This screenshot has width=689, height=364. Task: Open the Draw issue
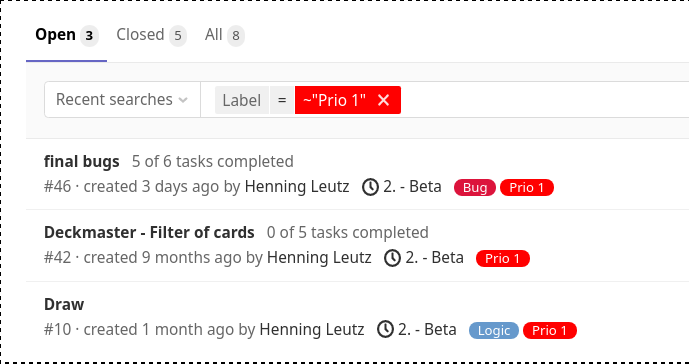[x=64, y=304]
